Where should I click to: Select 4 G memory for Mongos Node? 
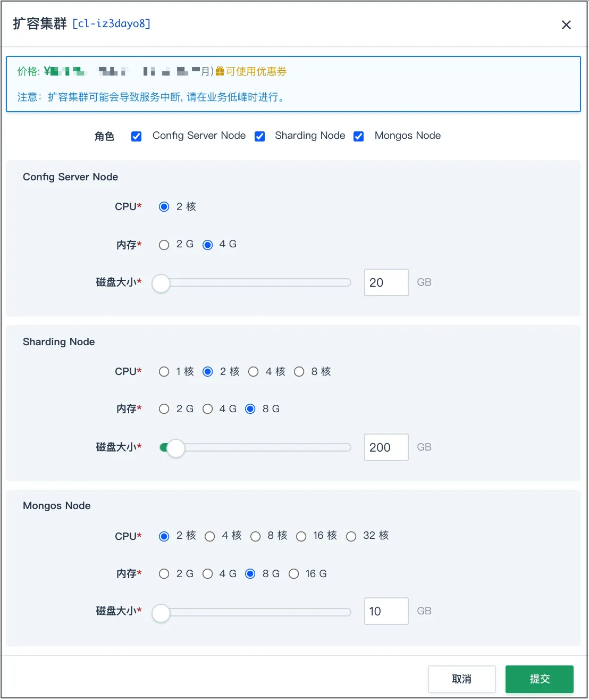pos(208,574)
